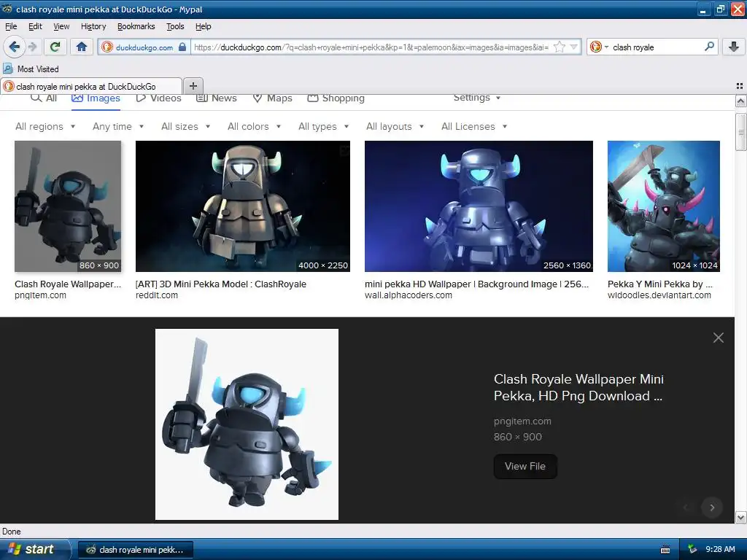
Task: Click the system tray keyboard icon
Action: (x=665, y=550)
